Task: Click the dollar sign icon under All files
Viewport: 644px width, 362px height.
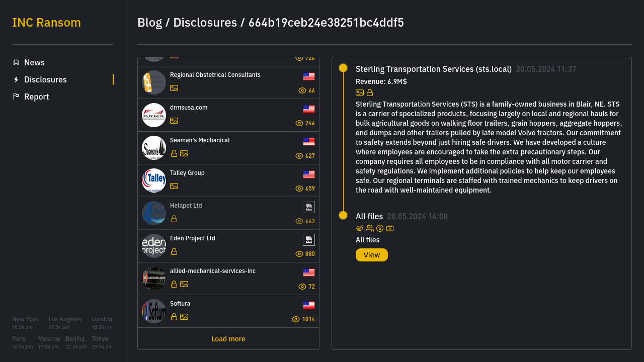Action: 380,228
